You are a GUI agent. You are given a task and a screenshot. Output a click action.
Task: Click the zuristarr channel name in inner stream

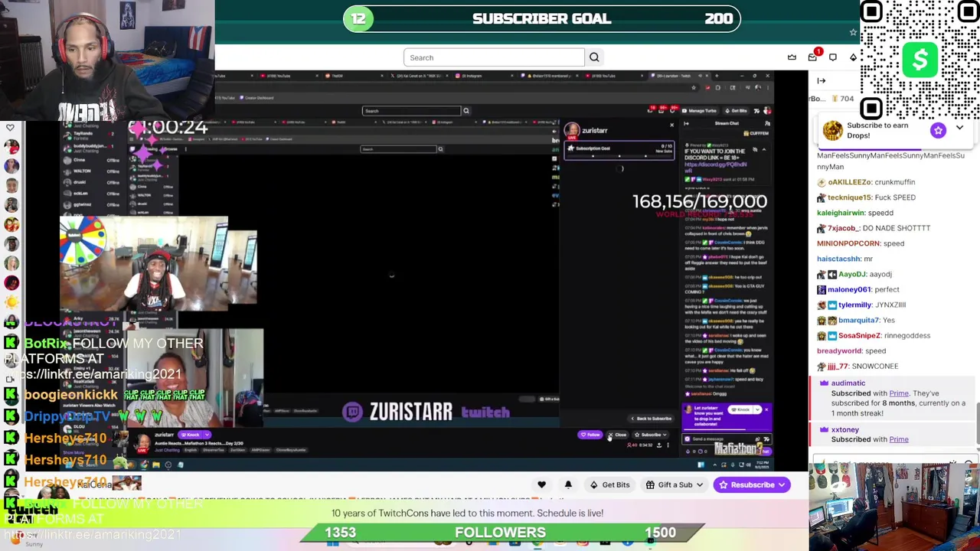click(x=594, y=131)
